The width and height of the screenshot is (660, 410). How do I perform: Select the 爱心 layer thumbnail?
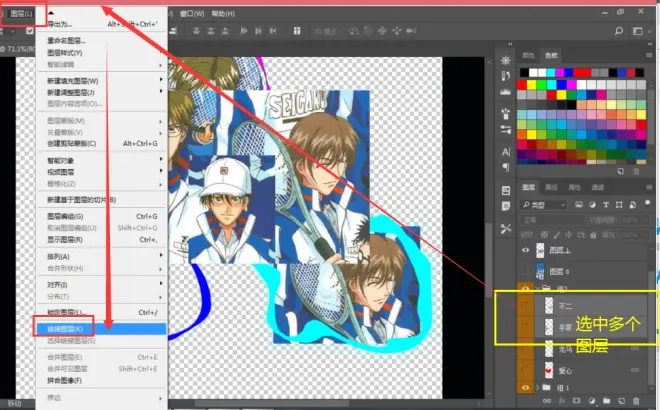549,370
